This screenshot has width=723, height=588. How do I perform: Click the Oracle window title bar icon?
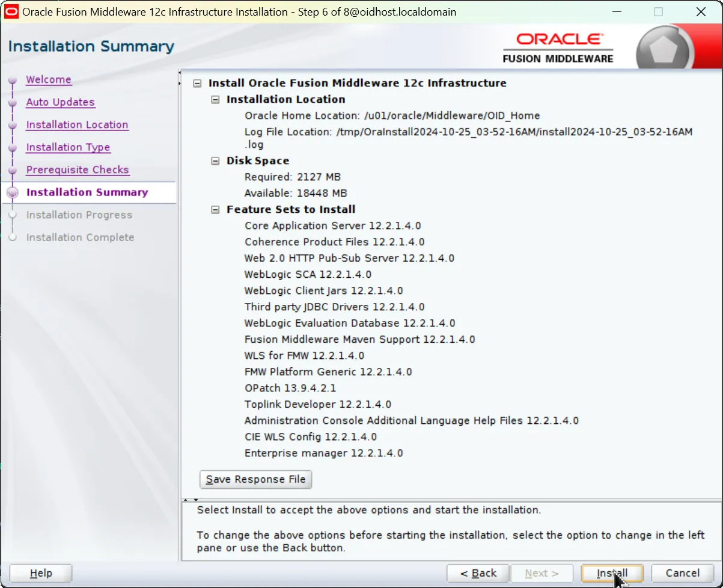11,11
